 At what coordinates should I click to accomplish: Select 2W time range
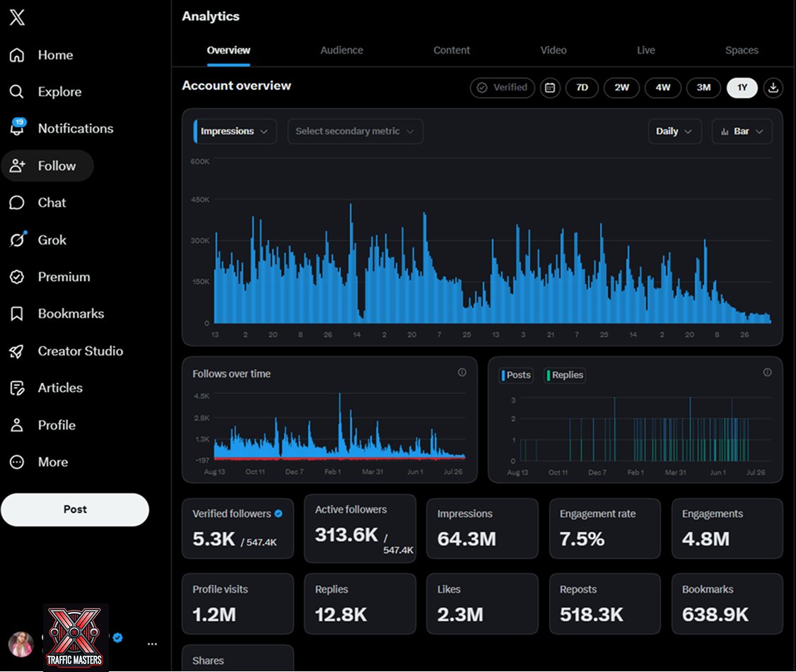click(621, 88)
